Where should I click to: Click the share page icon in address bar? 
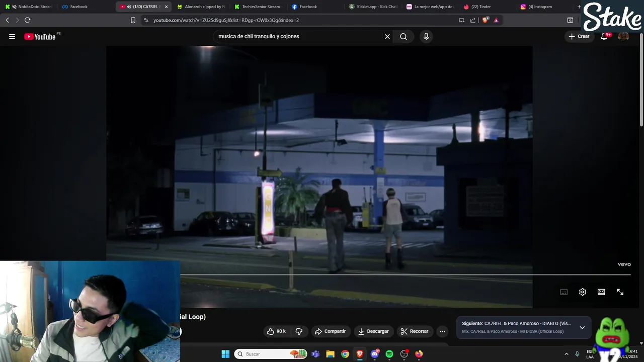click(x=473, y=20)
